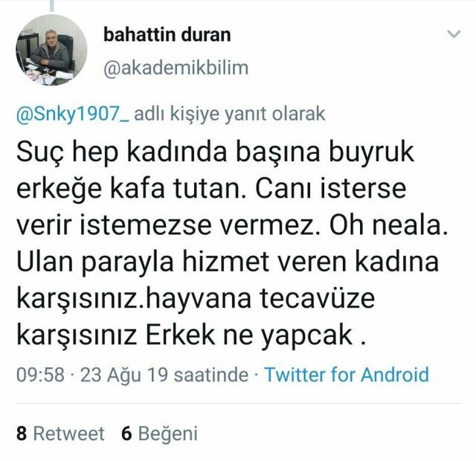Click the "adlı kişiye yanıt olarak" reply label
This screenshot has height=461, width=476.
(230, 114)
